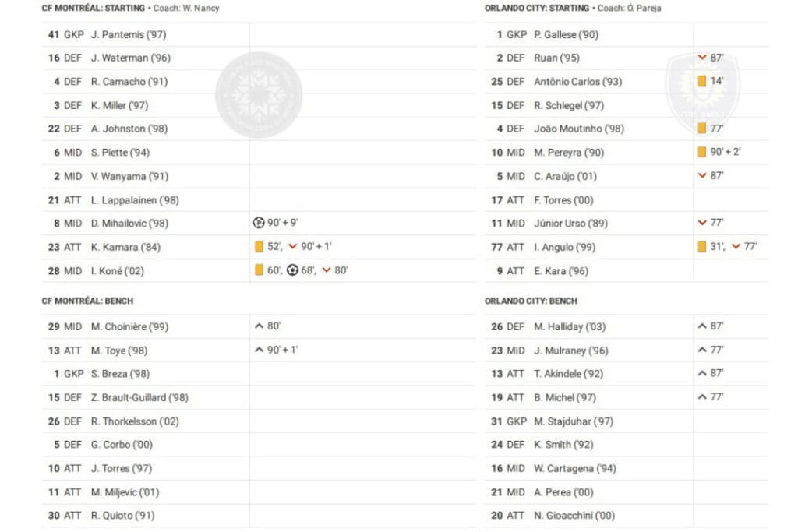Click the goal ball icon in I. Koné's row

pyautogui.click(x=292, y=270)
